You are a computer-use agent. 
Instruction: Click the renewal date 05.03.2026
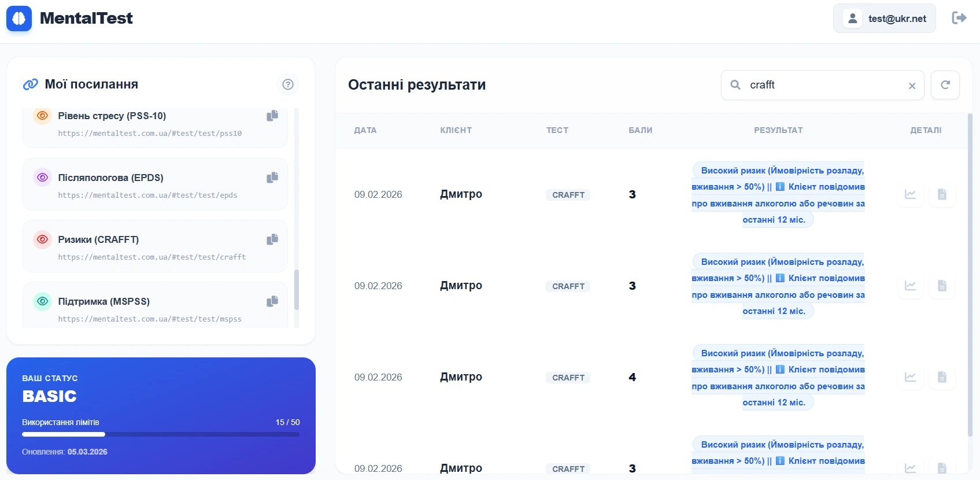87,452
